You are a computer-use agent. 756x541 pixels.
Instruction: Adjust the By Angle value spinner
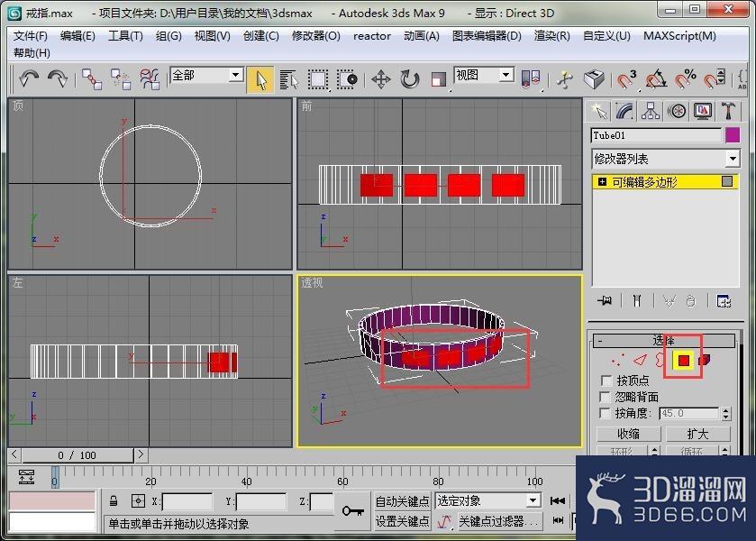(x=725, y=414)
